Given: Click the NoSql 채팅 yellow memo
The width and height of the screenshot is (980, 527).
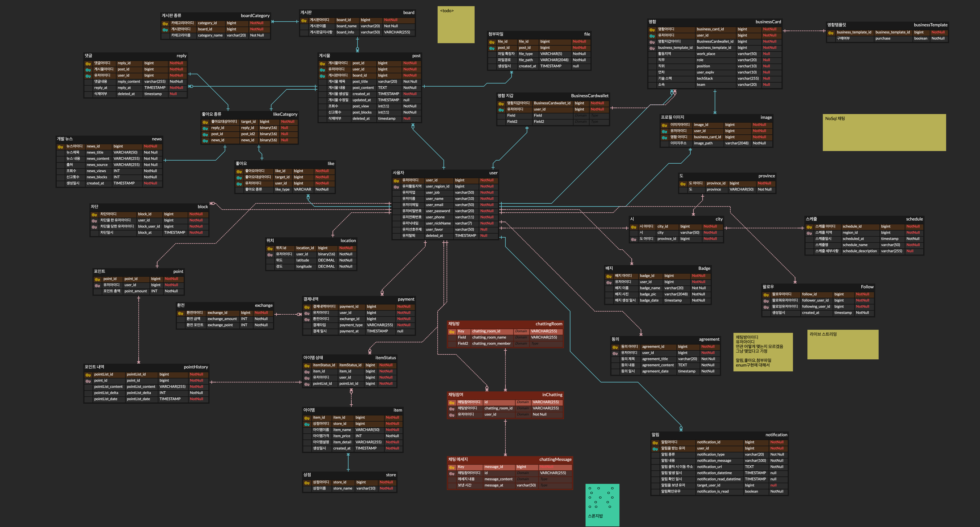Looking at the screenshot, I should tap(884, 133).
